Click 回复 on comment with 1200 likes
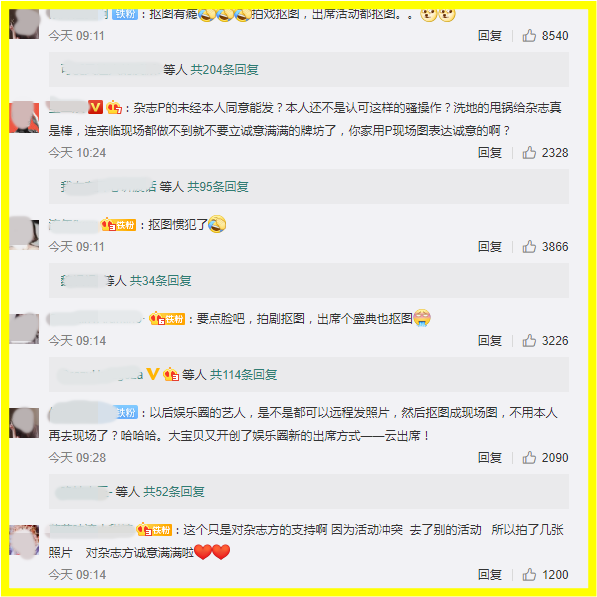 pos(490,574)
